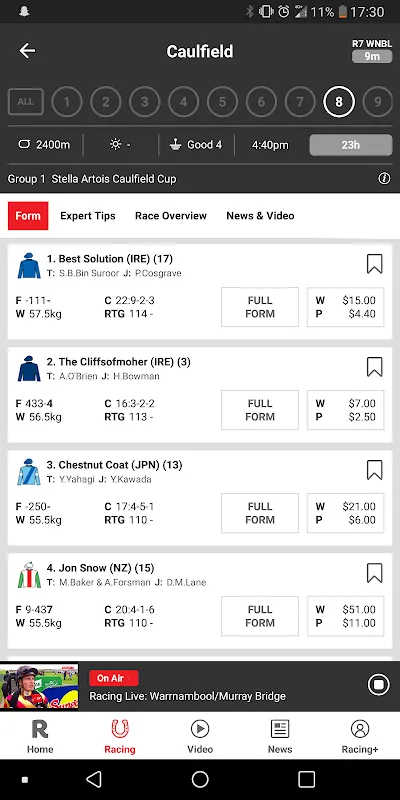Open the Home tab in bottom bar
Viewport: 400px width, 800px height.
[40, 737]
